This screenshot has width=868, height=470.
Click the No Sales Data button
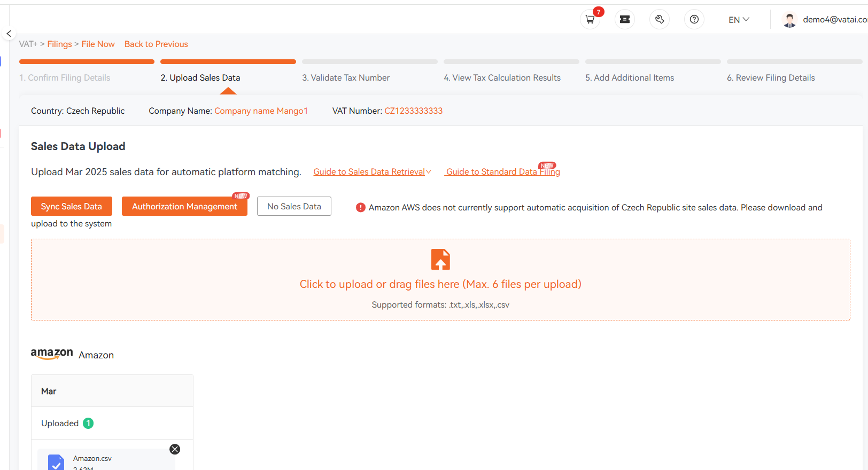click(294, 206)
